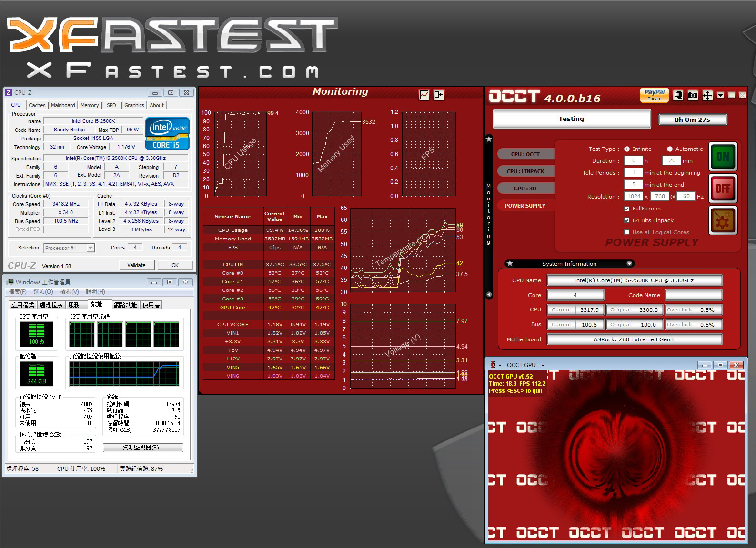This screenshot has width=756, height=548.
Task: Click Duration minutes field showing 20
Action: tap(672, 161)
